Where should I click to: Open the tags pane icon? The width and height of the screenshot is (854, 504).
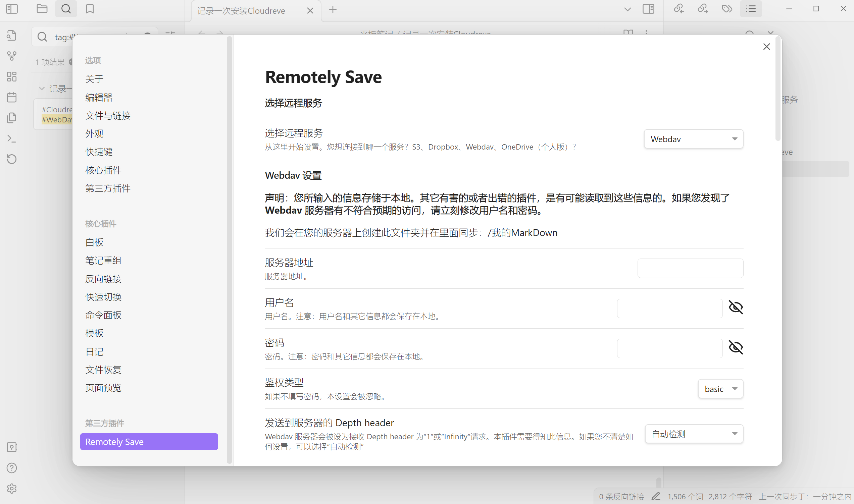tap(727, 9)
